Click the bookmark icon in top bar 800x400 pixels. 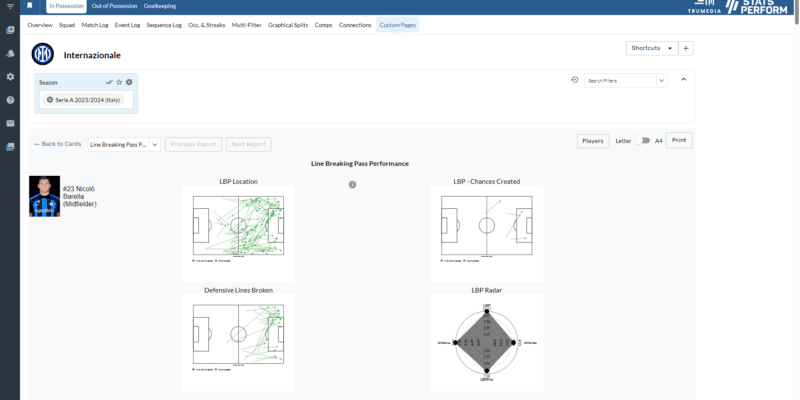30,6
